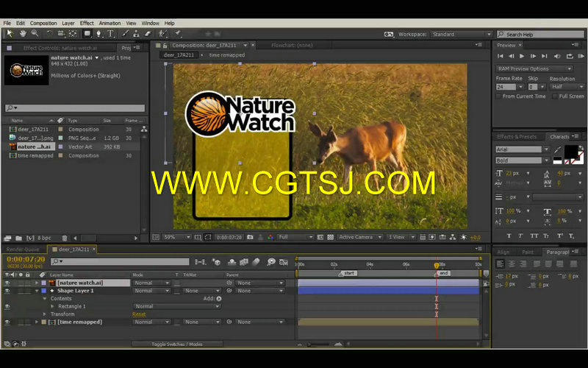Select the Puppet Pin tool

click(178, 34)
